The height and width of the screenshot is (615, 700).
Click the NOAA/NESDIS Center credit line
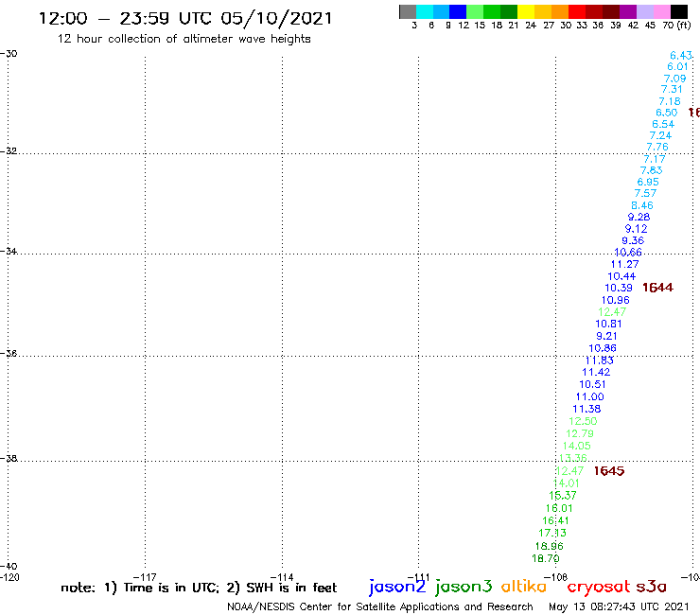point(380,606)
